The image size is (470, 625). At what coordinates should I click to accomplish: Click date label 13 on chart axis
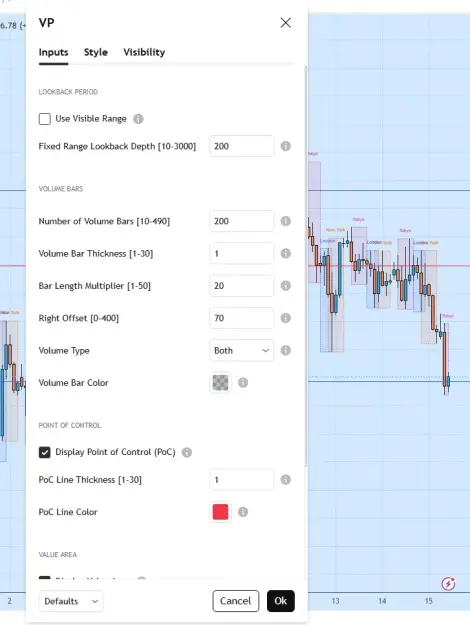[x=336, y=601]
